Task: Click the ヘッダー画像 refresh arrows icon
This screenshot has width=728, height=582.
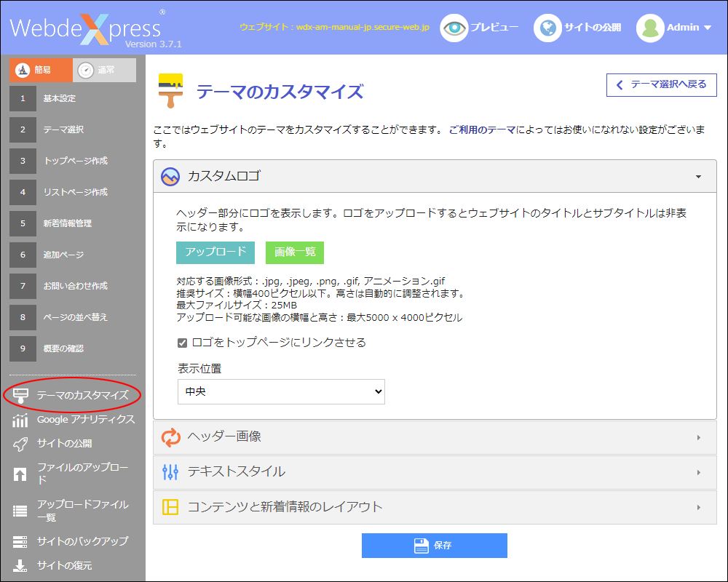Action: (x=170, y=438)
